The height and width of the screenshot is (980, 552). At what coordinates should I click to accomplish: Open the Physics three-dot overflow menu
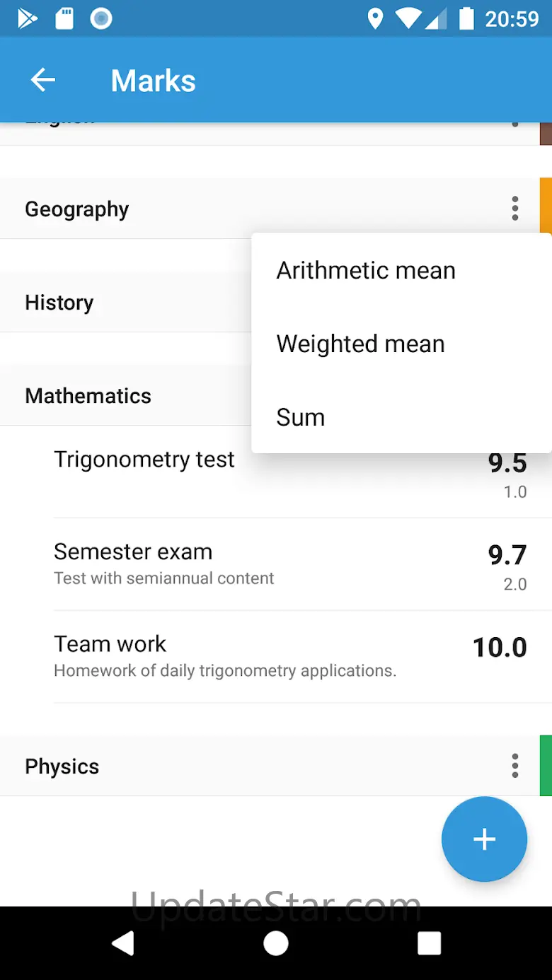[x=515, y=766]
